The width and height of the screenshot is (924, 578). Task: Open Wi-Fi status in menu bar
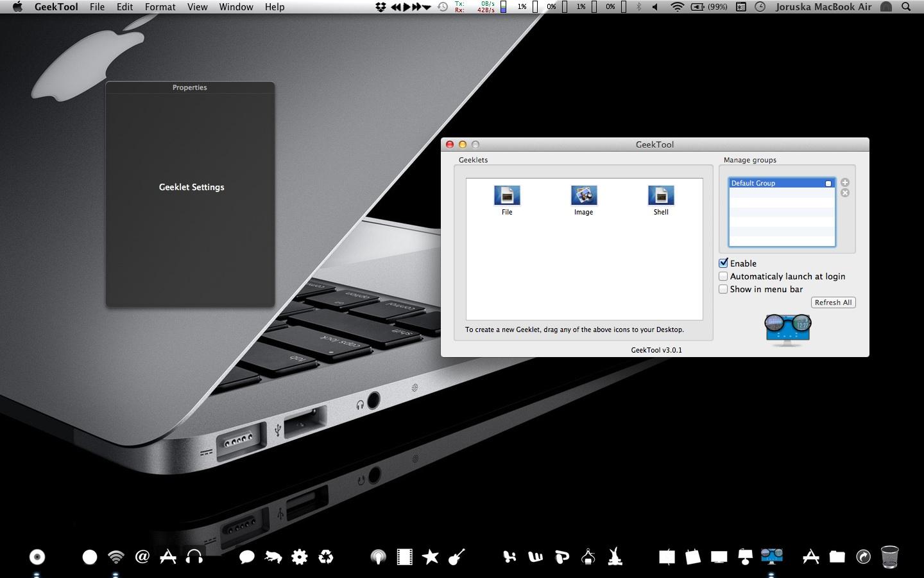point(677,7)
